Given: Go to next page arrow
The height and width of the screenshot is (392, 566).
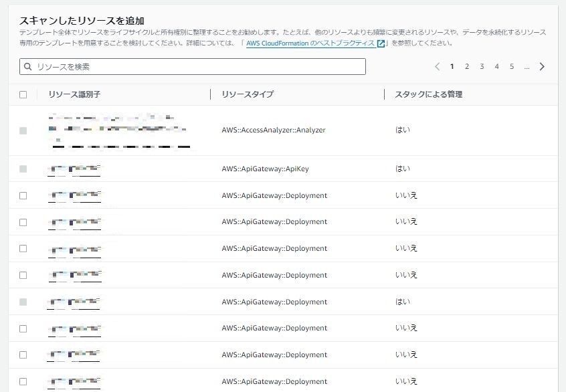Looking at the screenshot, I should coord(542,66).
